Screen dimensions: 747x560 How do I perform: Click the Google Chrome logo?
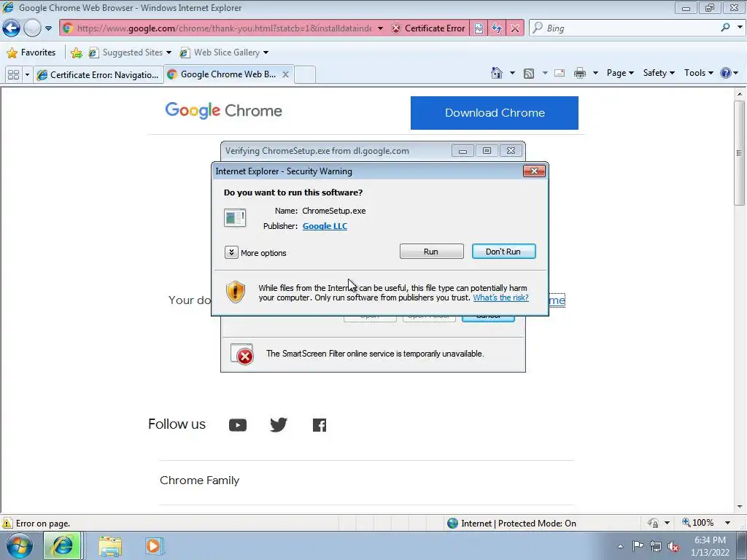(223, 111)
